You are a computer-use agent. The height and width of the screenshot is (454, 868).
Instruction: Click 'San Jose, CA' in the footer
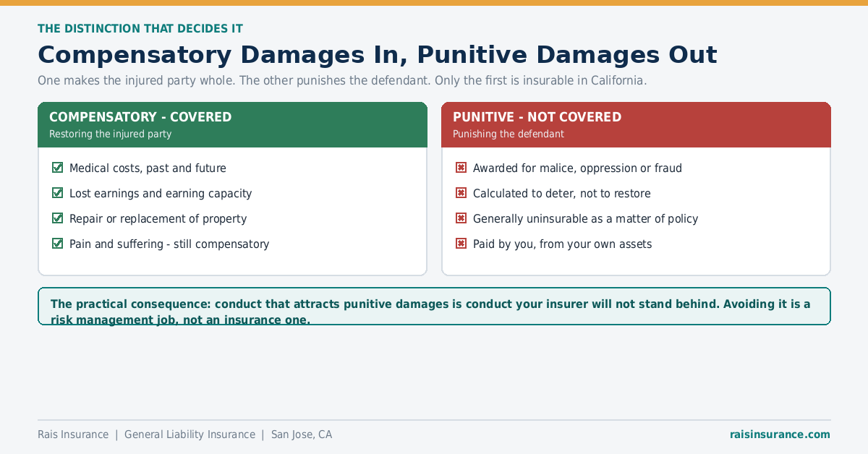[x=302, y=434]
